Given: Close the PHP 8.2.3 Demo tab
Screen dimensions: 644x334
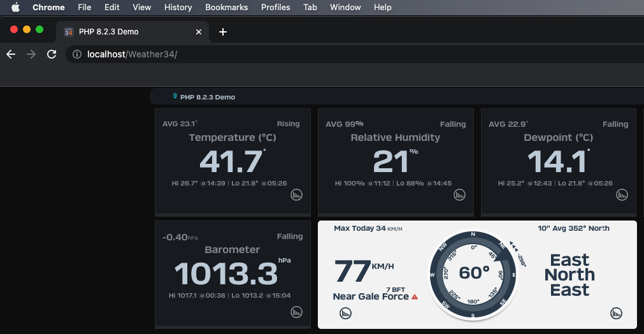Looking at the screenshot, I should tap(199, 32).
